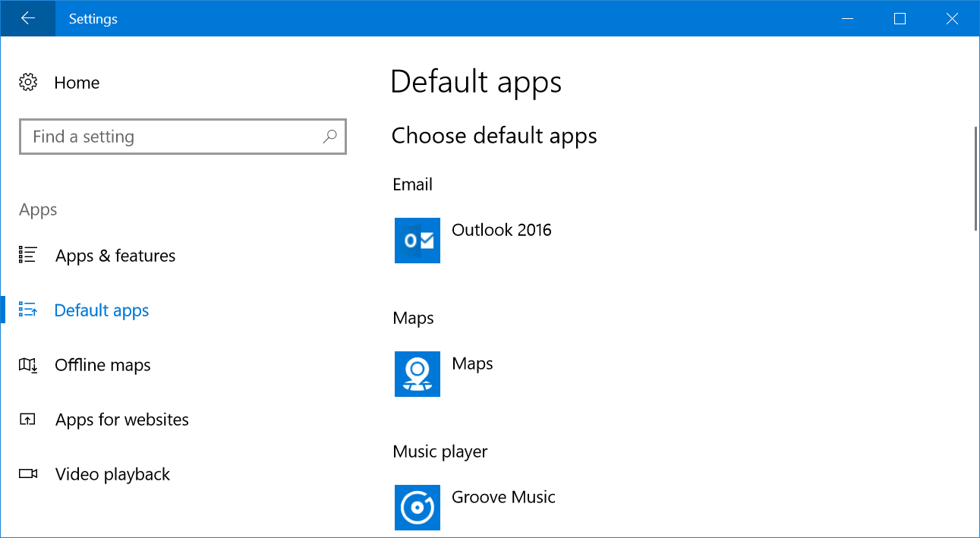980x538 pixels.
Task: Focus the Find a setting text field
Action: 171,137
